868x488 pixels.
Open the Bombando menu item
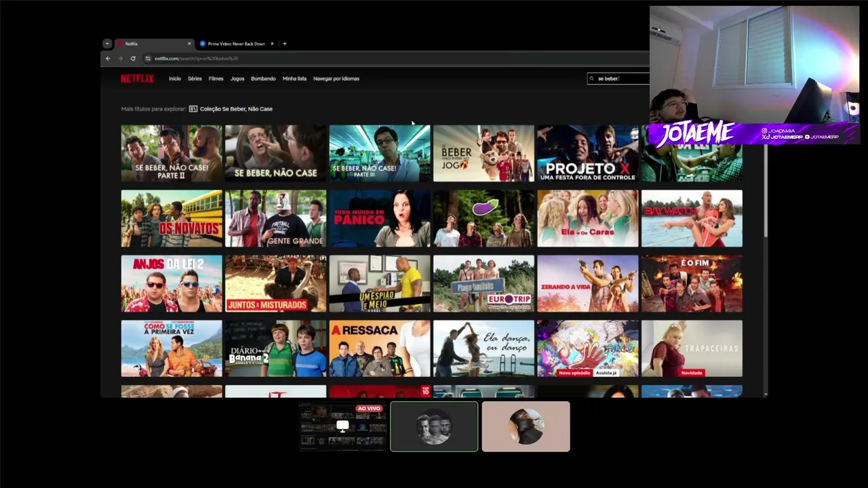click(x=263, y=79)
